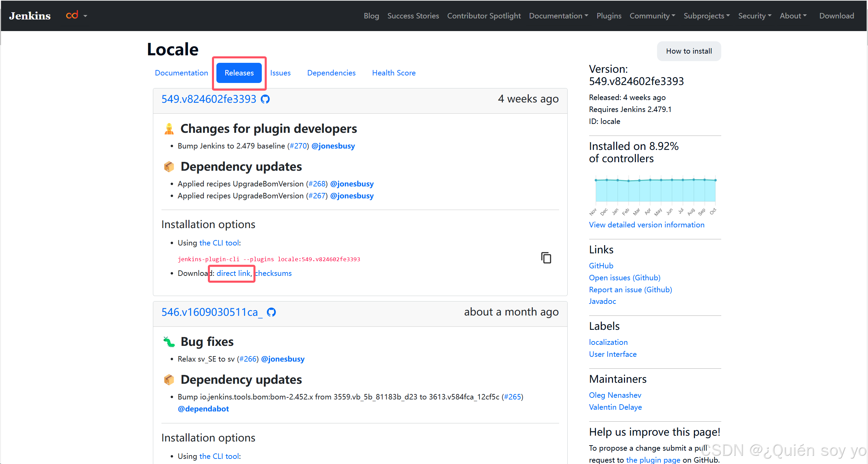
Task: Expand the Security dropdown
Action: click(755, 16)
